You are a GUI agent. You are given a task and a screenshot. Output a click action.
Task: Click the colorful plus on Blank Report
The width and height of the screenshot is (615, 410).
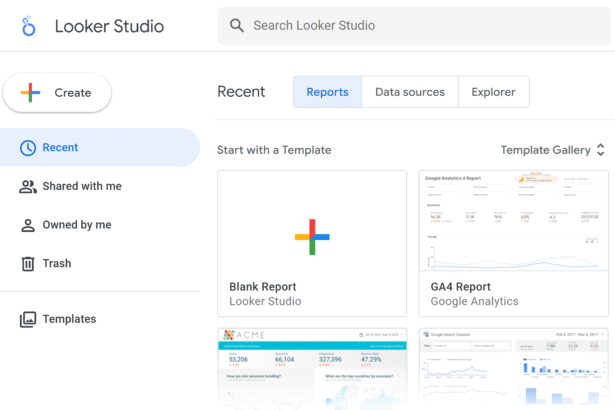pyautogui.click(x=312, y=237)
